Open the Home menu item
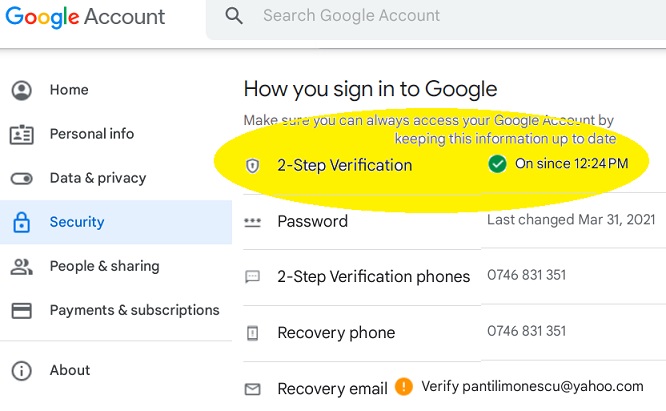The width and height of the screenshot is (666, 411). [69, 90]
